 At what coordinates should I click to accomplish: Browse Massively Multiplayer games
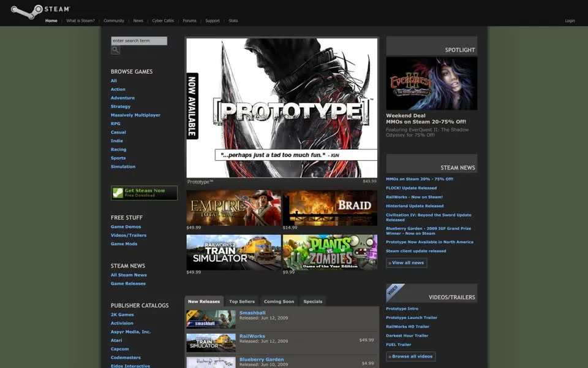[x=135, y=115]
